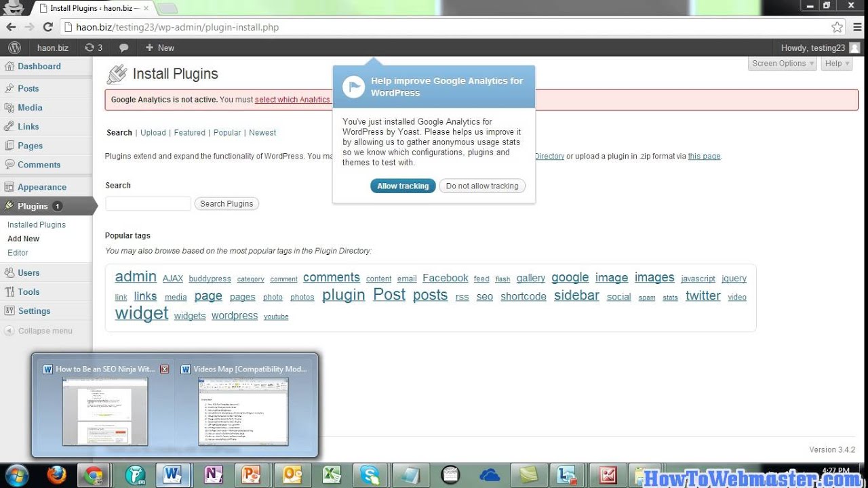Open OneNote from the taskbar
The height and width of the screenshot is (488, 868).
[214, 475]
